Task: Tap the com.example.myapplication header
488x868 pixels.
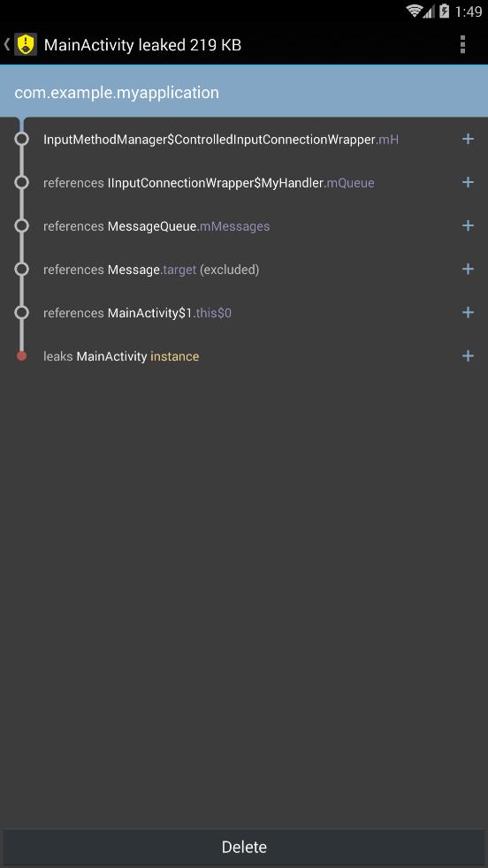Action: click(244, 92)
